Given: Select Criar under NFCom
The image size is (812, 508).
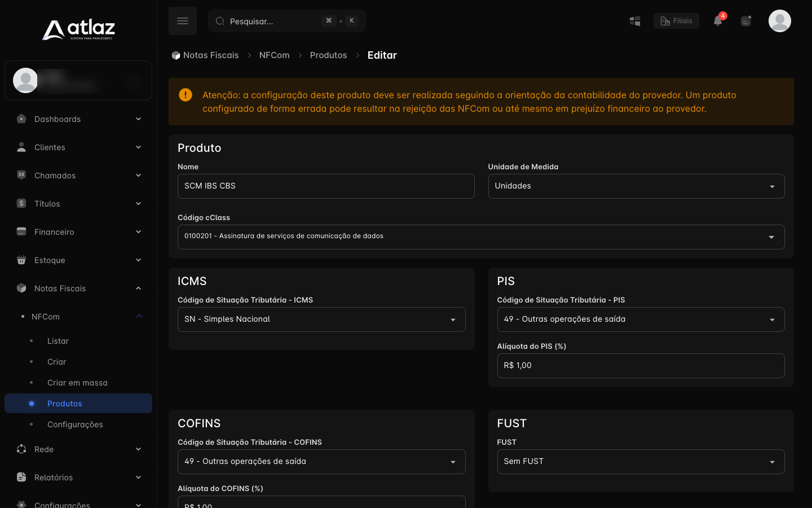Looking at the screenshot, I should tap(56, 362).
